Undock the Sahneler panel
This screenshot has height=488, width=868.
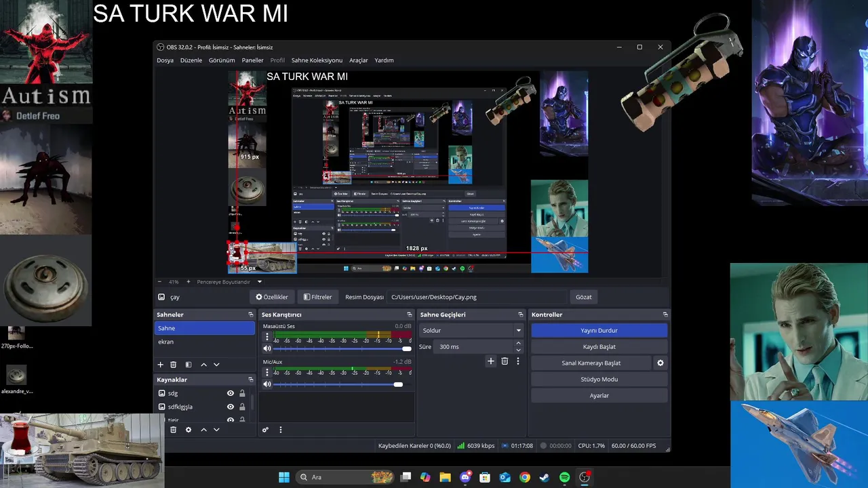click(x=250, y=314)
